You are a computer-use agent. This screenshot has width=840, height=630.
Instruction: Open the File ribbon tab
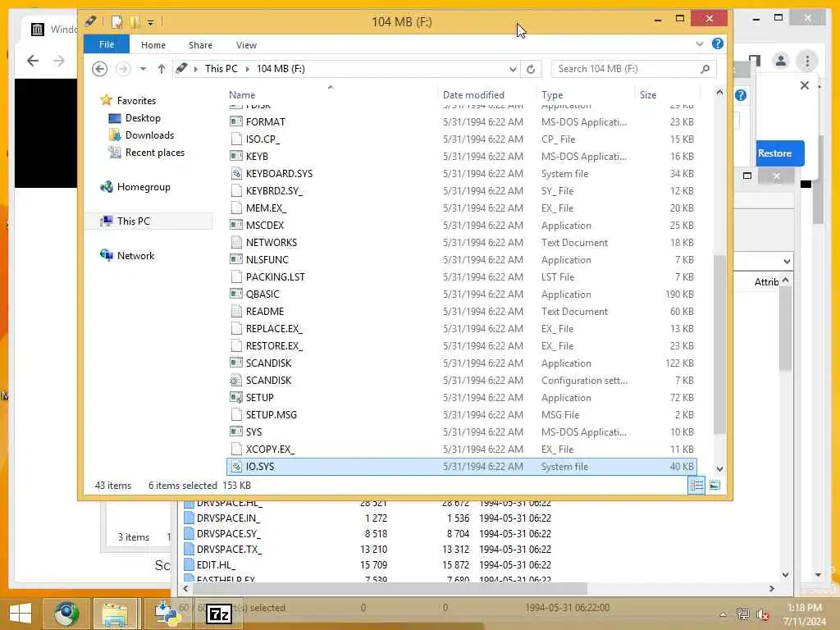point(106,44)
